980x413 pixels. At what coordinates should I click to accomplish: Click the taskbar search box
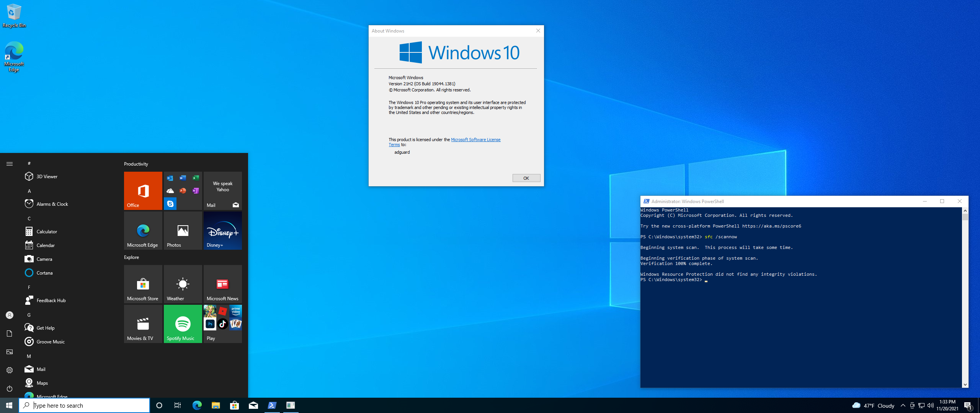84,405
